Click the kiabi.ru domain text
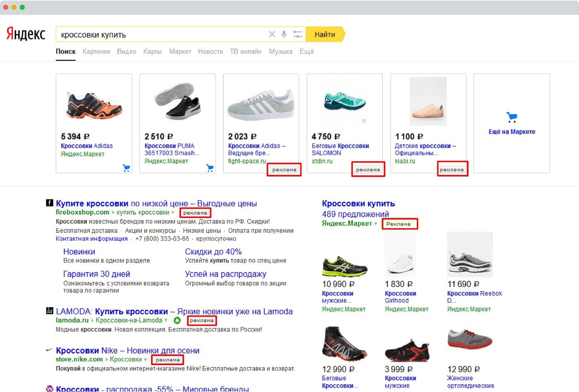Viewport: 579px width, 392px height. 405,161
